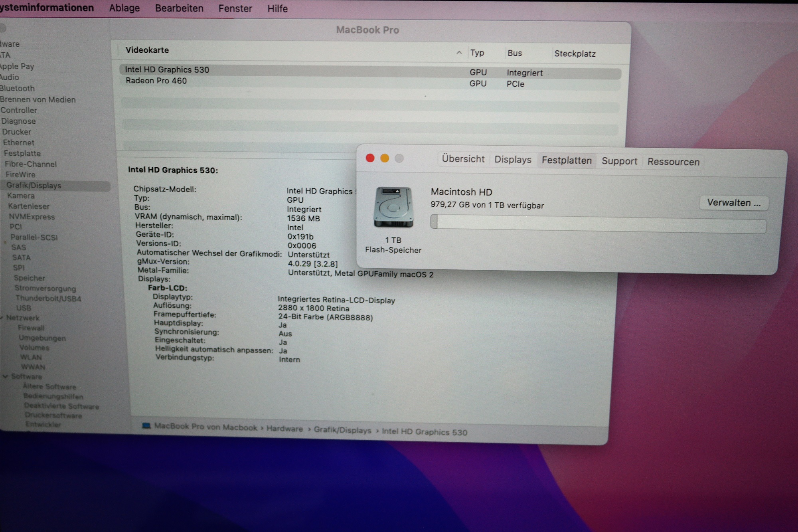This screenshot has height=532, width=798.
Task: Select Thunderbolt/USB4 in the sidebar
Action: click(48, 298)
